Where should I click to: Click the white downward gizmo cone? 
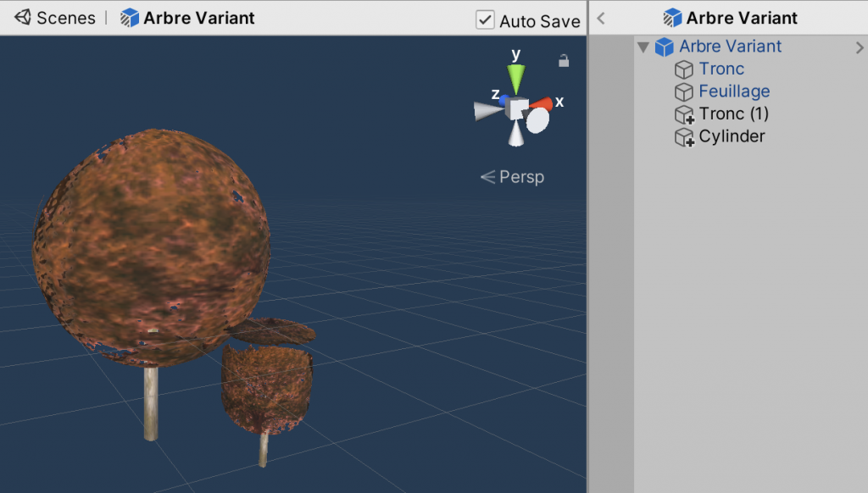(x=515, y=134)
